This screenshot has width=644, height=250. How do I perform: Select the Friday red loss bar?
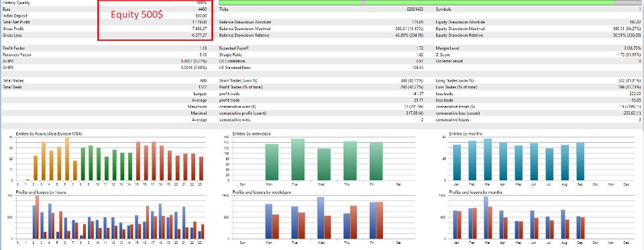(x=380, y=221)
